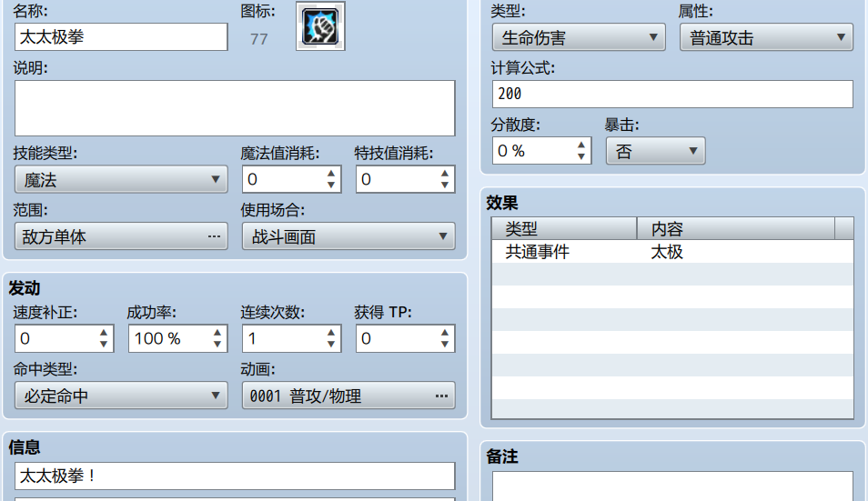Open the 属性 dropdown showing 普通攻击
The width and height of the screenshot is (868, 501).
point(767,37)
